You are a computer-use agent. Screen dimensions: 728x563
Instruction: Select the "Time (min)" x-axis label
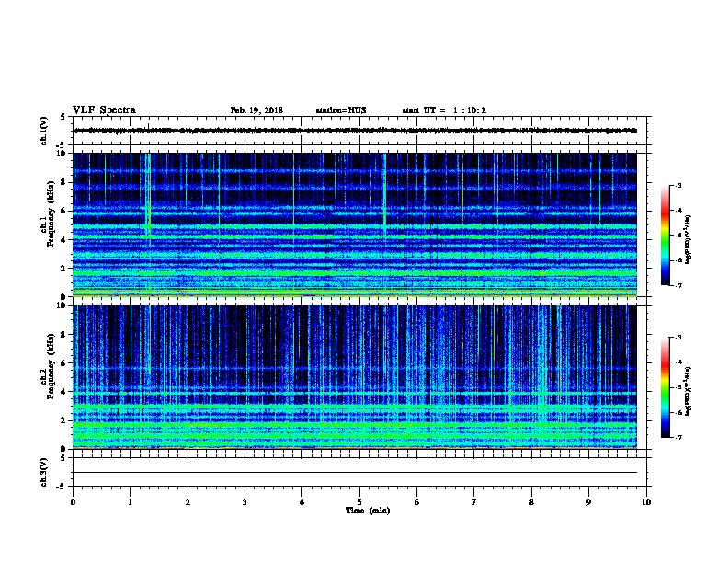tap(368, 511)
